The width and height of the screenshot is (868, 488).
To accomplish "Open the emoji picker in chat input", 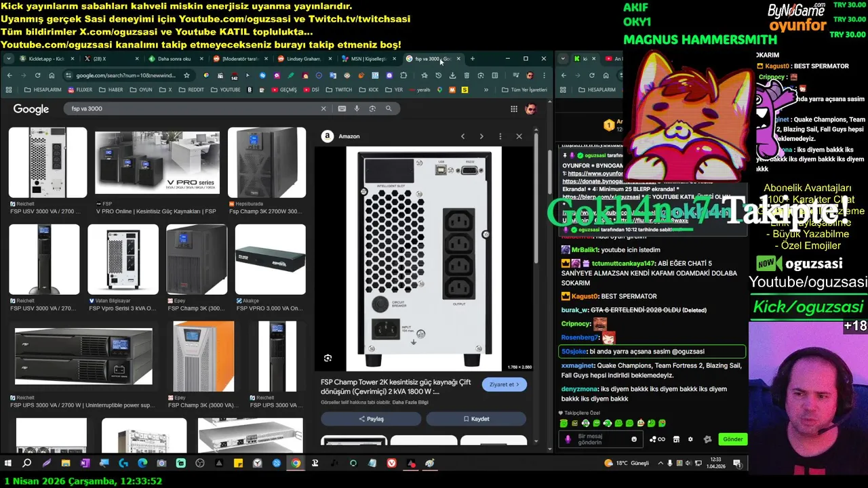I will click(634, 439).
